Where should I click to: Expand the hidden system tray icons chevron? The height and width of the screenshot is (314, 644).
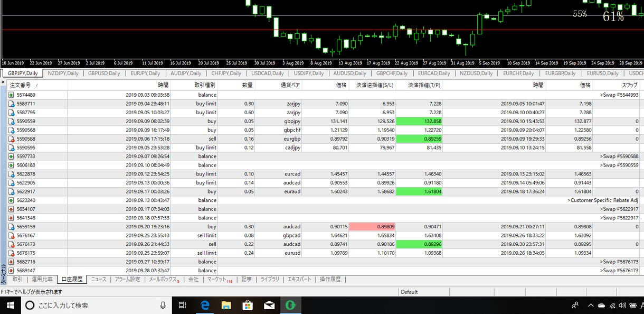pos(590,305)
